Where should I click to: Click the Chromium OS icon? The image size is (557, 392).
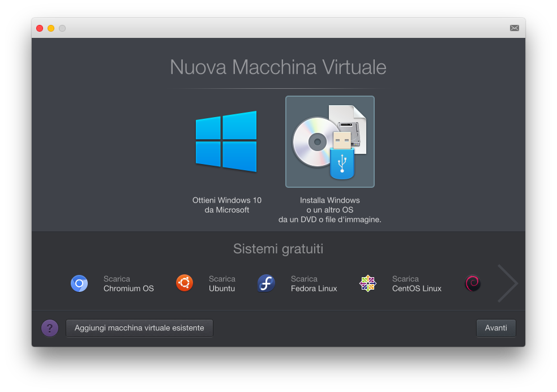click(x=79, y=283)
